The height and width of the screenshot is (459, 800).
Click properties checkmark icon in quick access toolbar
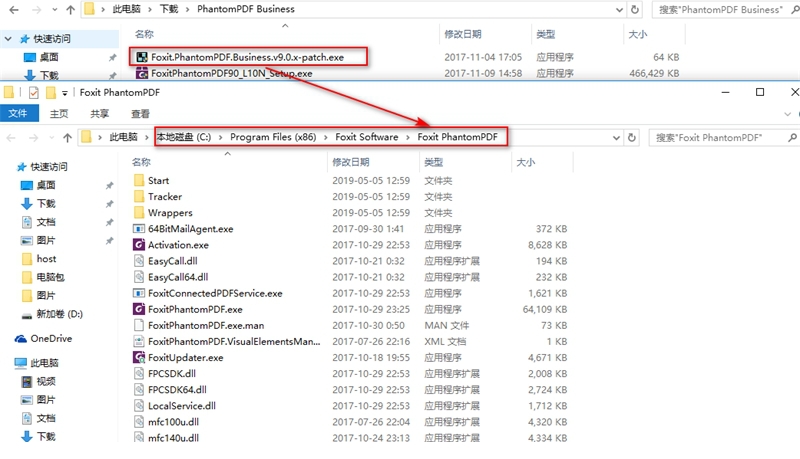click(34, 92)
